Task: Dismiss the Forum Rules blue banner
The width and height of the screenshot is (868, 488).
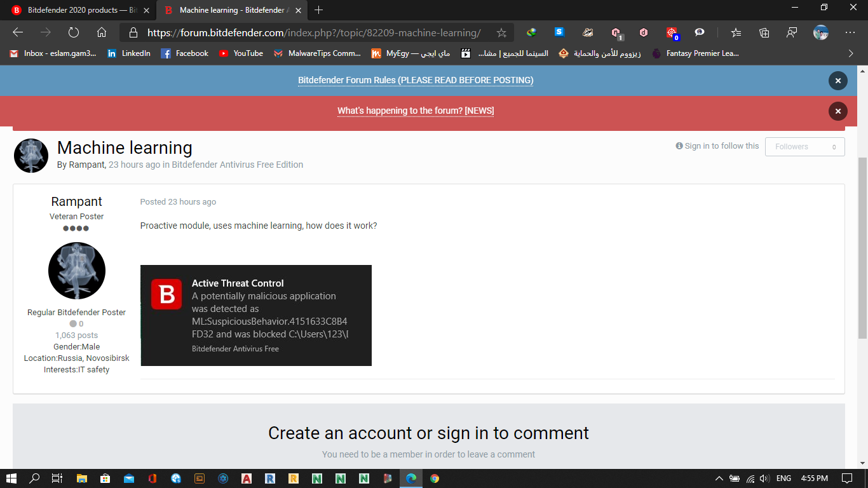Action: (x=838, y=81)
